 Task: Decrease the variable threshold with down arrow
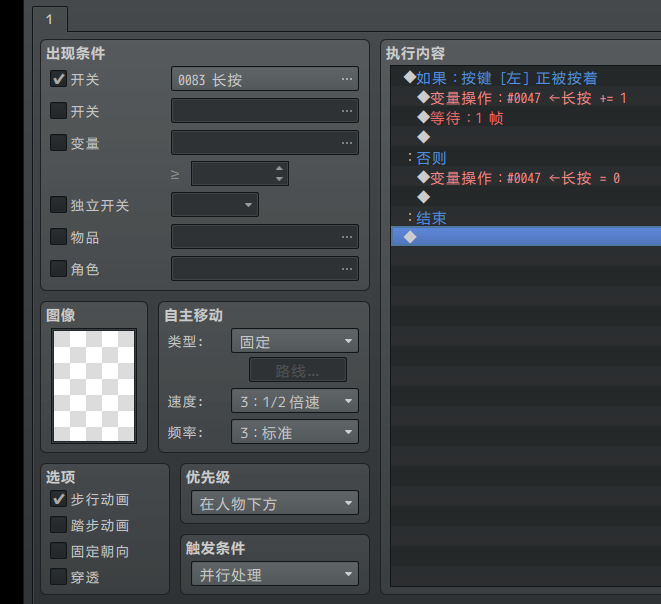point(279,179)
